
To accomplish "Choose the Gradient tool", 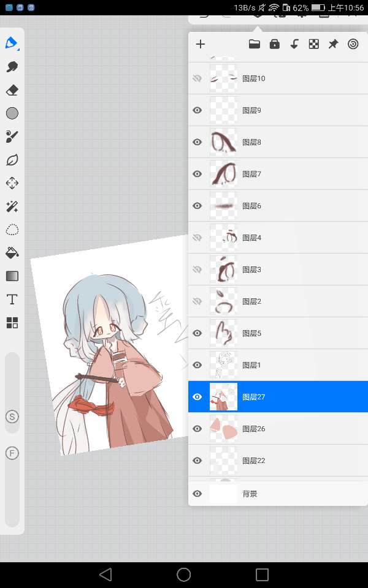I will [12, 276].
